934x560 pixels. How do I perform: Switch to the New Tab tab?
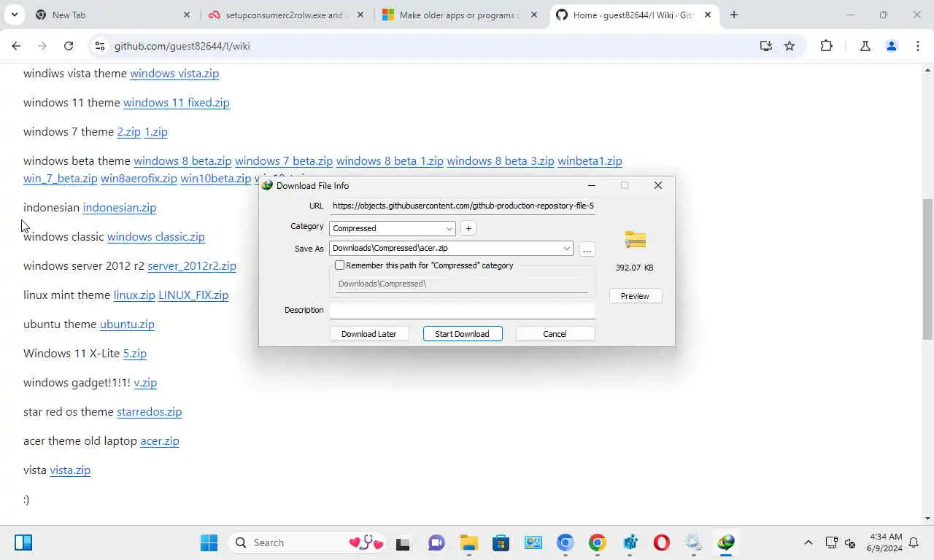point(113,15)
